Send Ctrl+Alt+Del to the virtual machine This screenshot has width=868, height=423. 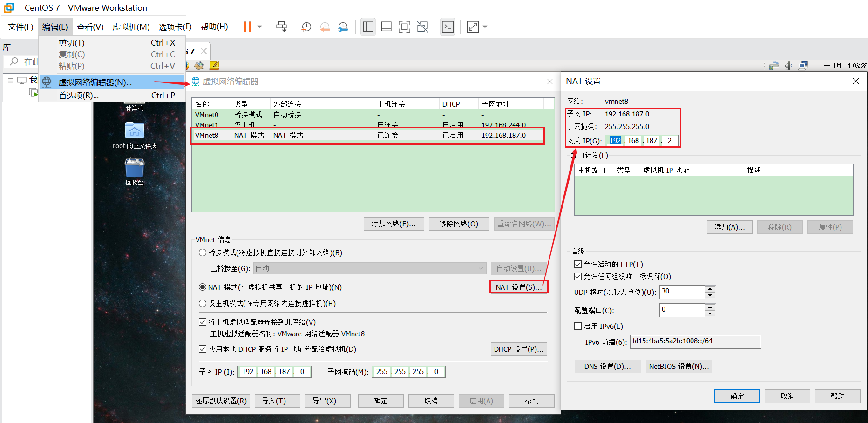point(281,27)
